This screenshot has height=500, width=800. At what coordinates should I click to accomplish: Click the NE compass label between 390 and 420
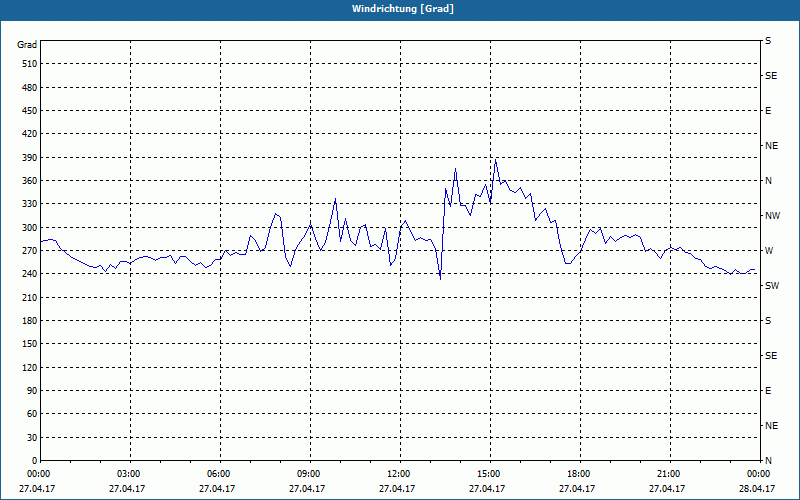click(771, 146)
